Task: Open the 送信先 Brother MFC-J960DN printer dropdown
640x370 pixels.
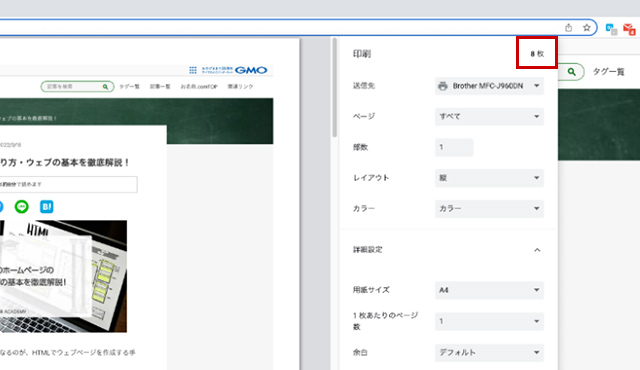Action: [489, 86]
